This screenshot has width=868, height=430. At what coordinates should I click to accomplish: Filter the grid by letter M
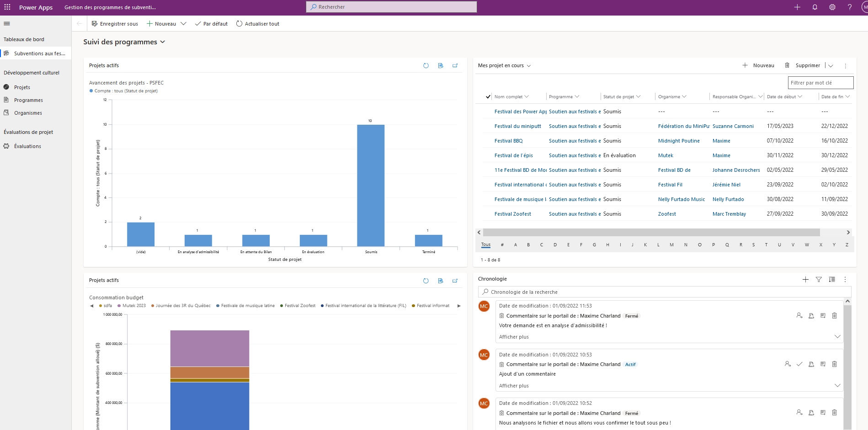(671, 245)
